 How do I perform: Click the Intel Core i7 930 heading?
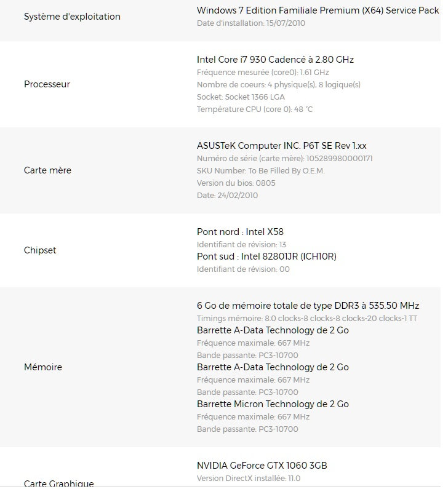(275, 60)
